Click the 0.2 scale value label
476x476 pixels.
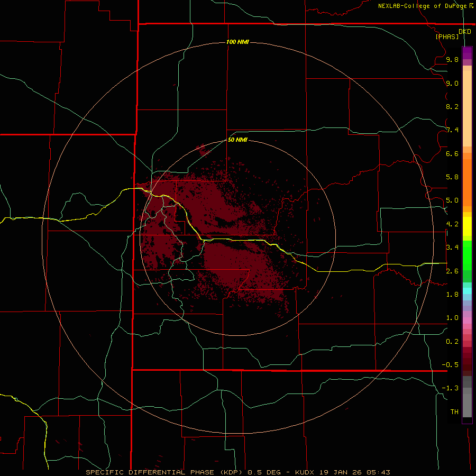452,342
